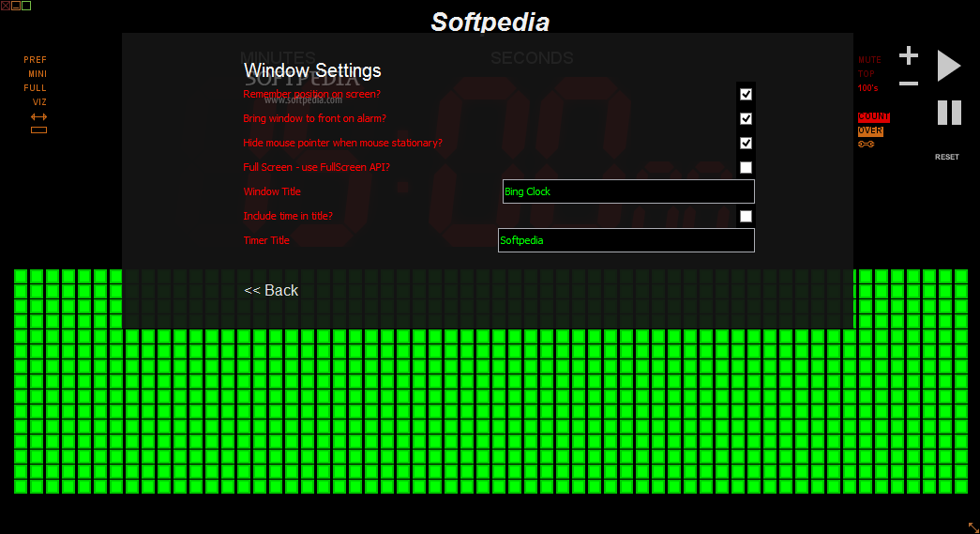The height and width of the screenshot is (534, 980).
Task: Uncheck Remember position on screen
Action: [x=746, y=95]
